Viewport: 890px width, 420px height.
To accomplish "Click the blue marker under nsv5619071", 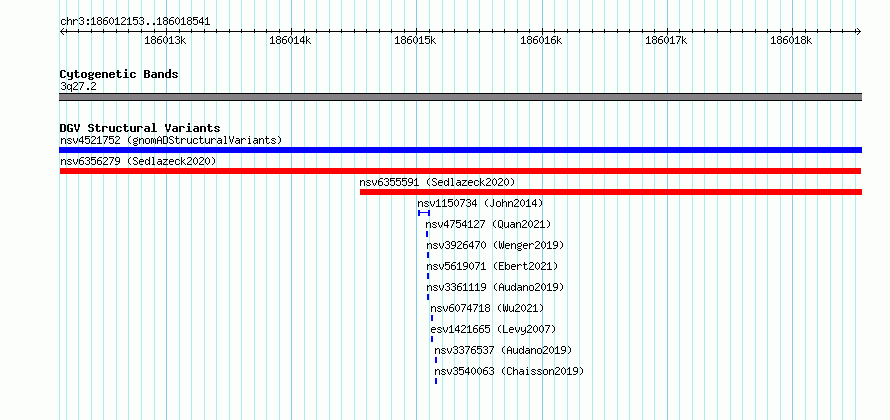I will click(x=428, y=276).
